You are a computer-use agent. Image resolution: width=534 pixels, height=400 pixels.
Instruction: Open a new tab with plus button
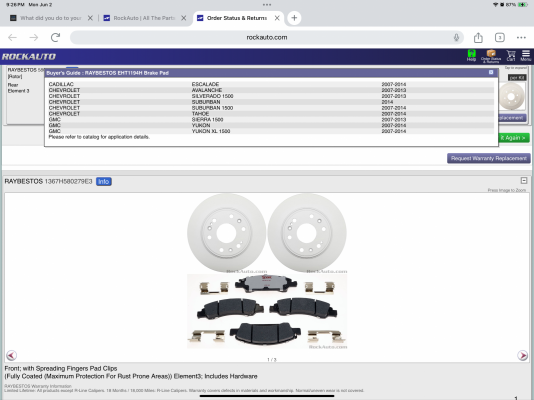[294, 18]
